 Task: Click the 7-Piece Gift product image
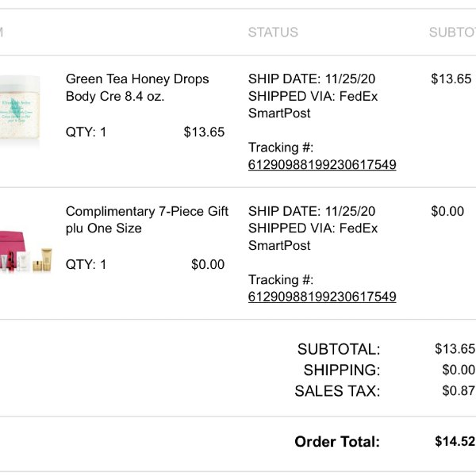tap(26, 251)
